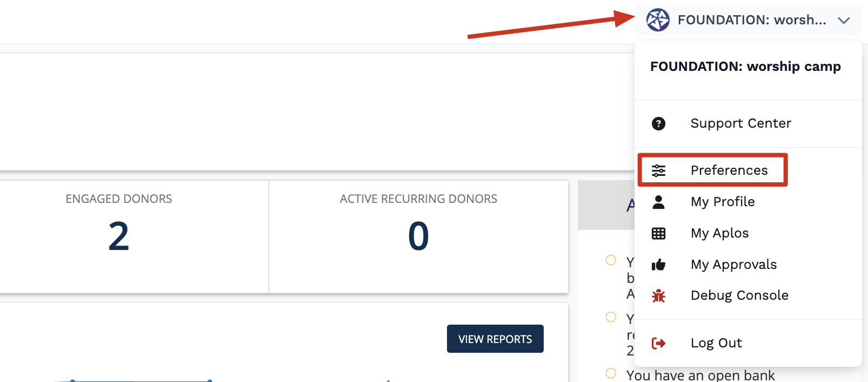Mark the open bank task circle
868x382 pixels.
coord(611,373)
